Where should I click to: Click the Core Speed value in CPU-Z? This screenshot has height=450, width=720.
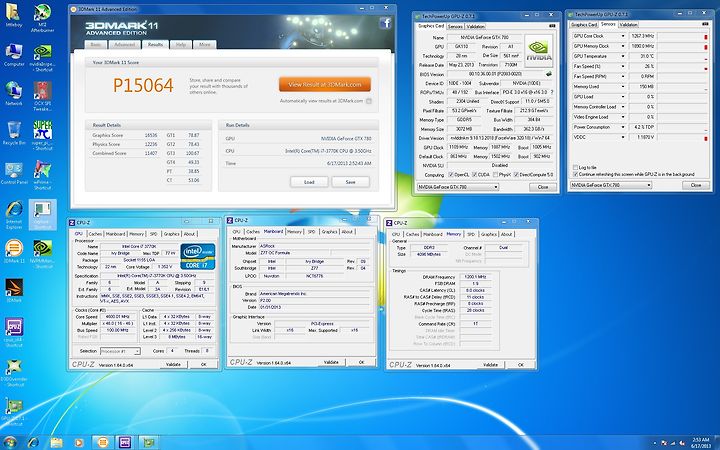118,317
